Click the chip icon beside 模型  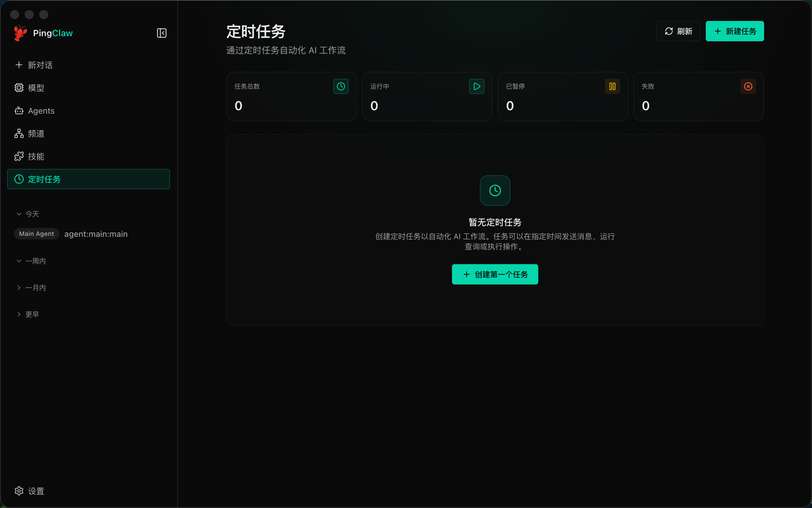point(19,88)
